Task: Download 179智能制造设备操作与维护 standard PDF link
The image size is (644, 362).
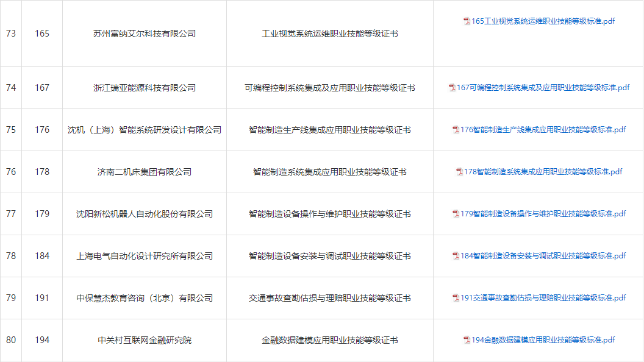Action: coord(543,214)
